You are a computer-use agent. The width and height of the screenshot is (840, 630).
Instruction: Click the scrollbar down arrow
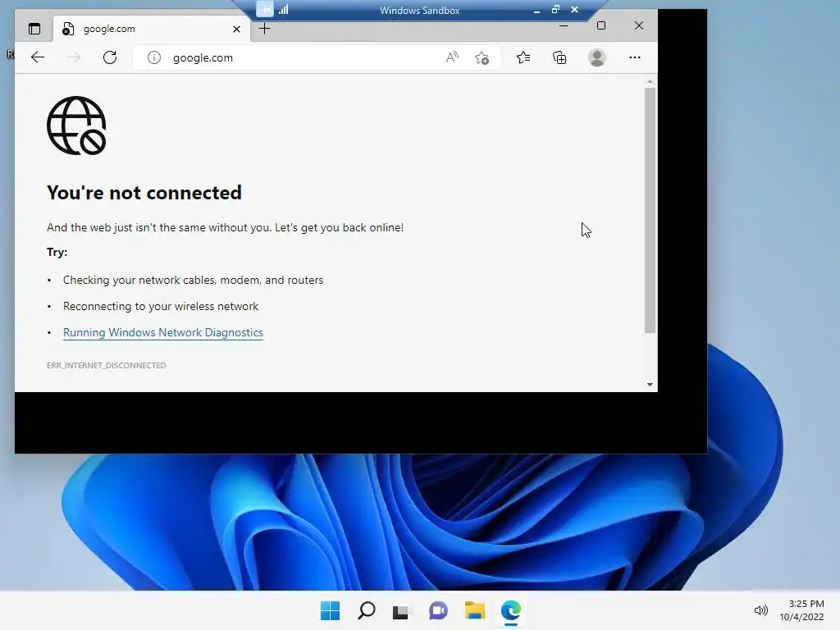[650, 384]
